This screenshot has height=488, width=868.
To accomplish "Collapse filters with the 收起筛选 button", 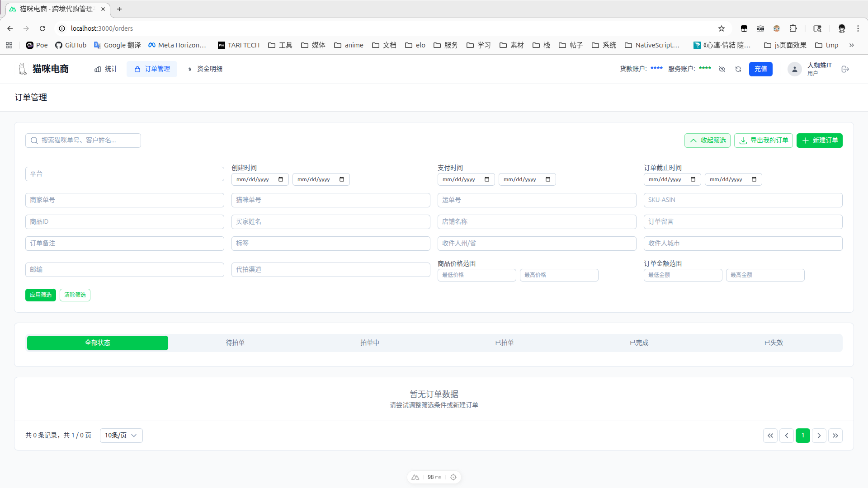I will (x=707, y=141).
